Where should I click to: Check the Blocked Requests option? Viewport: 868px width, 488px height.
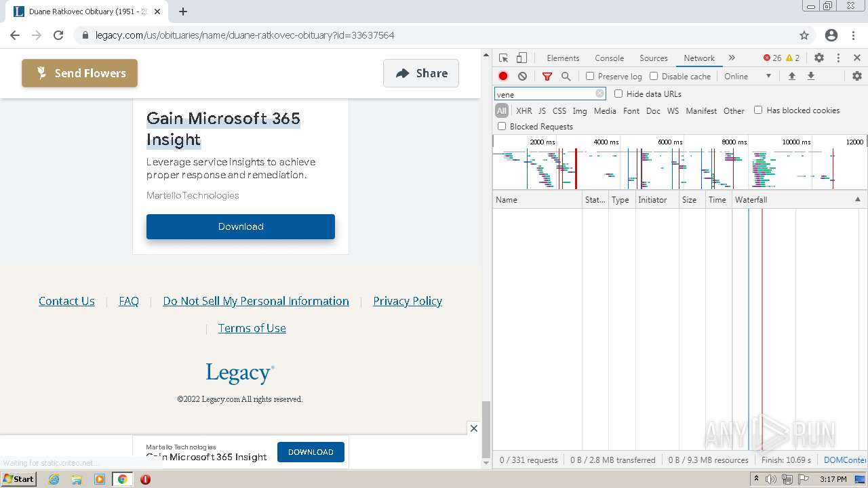click(x=502, y=126)
